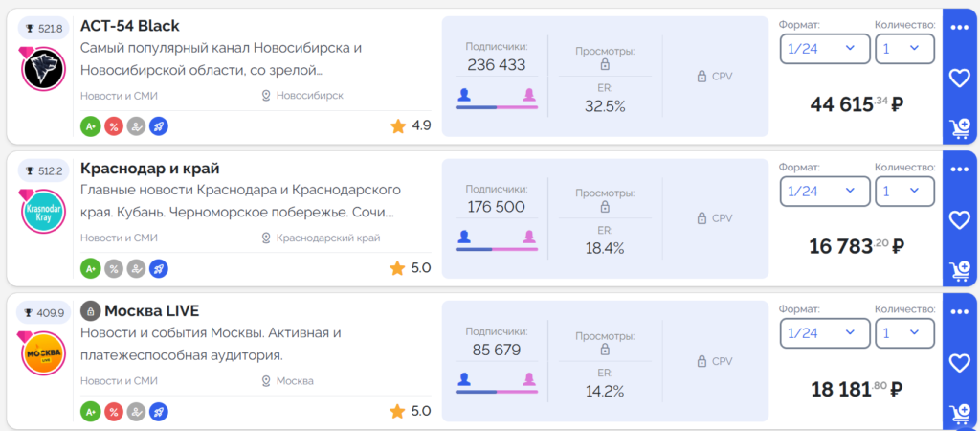Click the gray percent badge under Краснодар и край
This screenshot has height=431, width=980.
(x=113, y=269)
